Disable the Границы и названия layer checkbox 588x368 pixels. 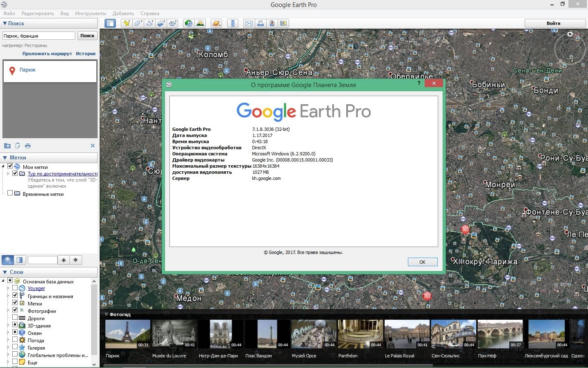(15, 296)
